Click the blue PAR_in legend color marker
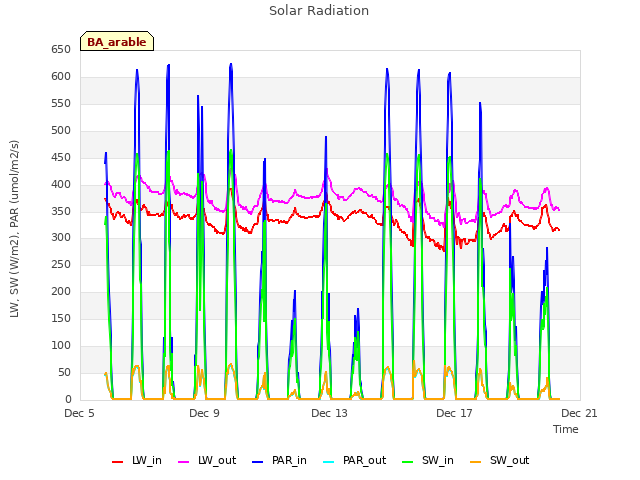 (258, 462)
